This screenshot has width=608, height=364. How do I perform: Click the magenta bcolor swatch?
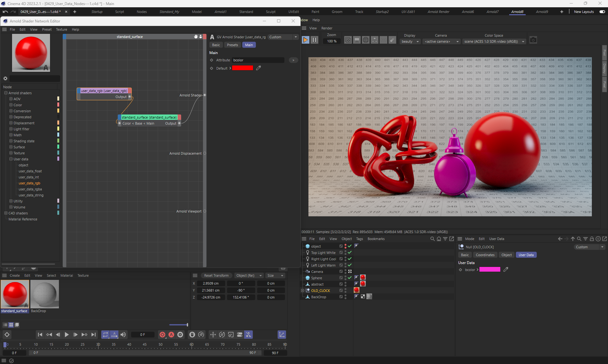click(490, 269)
